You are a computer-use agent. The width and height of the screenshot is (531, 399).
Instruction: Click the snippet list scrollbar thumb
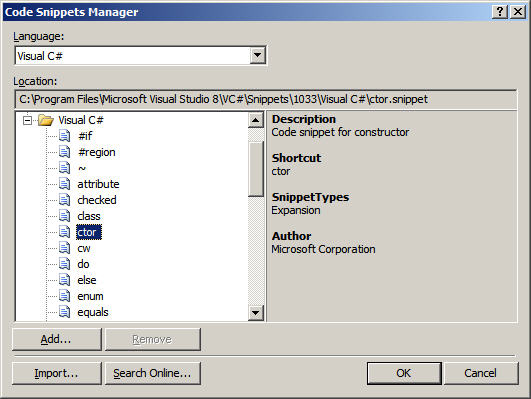point(256,169)
